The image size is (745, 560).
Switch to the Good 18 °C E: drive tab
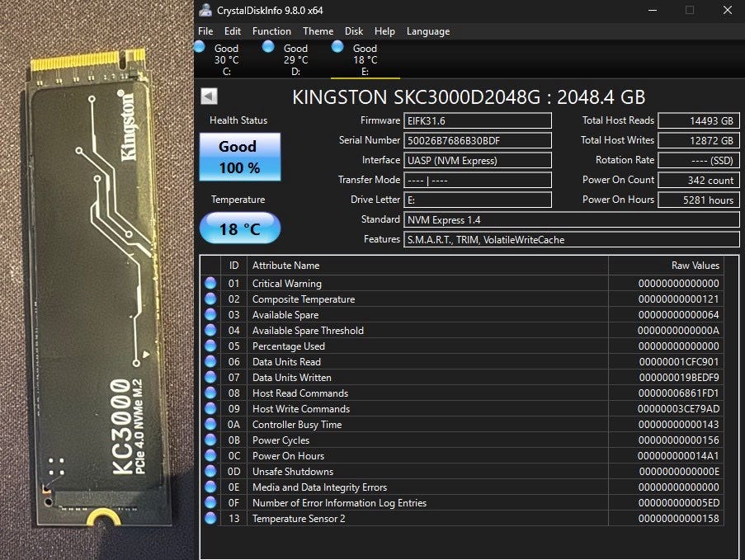click(365, 60)
